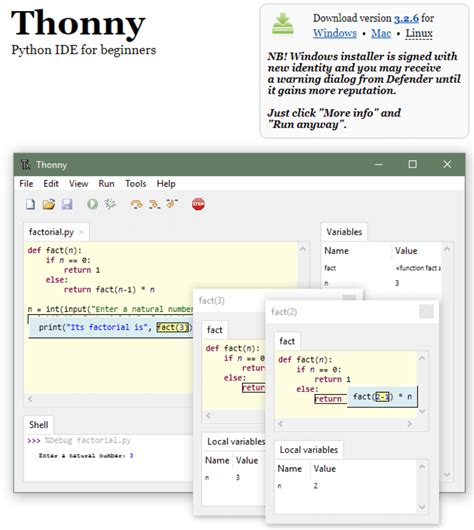The image size is (474, 530).
Task: Open the version 3.2.6 link
Action: [x=406, y=18]
